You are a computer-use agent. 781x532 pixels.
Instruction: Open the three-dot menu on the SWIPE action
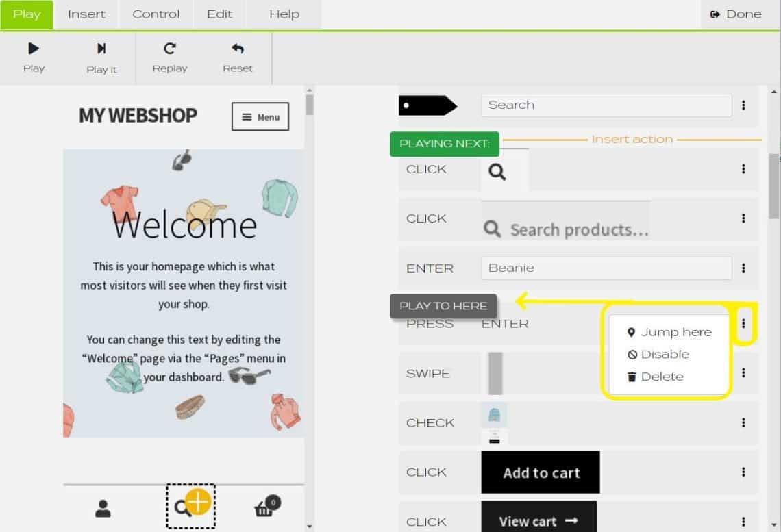pos(743,373)
